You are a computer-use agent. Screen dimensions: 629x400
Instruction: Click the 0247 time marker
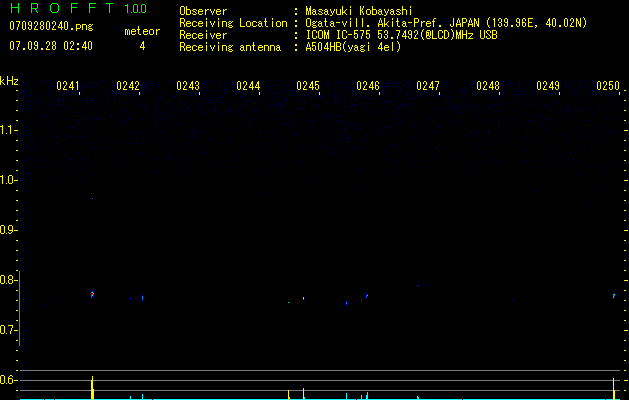tap(428, 86)
